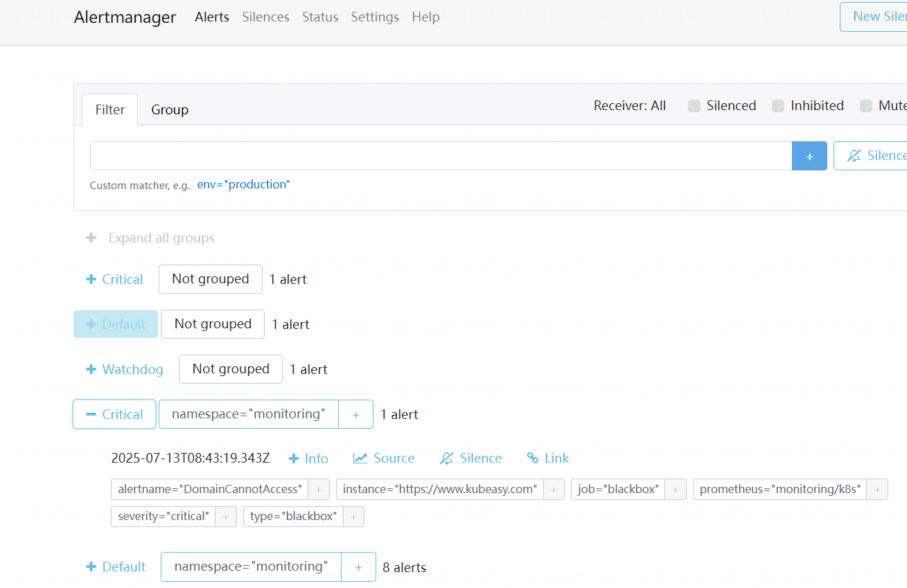This screenshot has height=588, width=907.
Task: Add job="blackbox" label to filter
Action: click(x=676, y=490)
